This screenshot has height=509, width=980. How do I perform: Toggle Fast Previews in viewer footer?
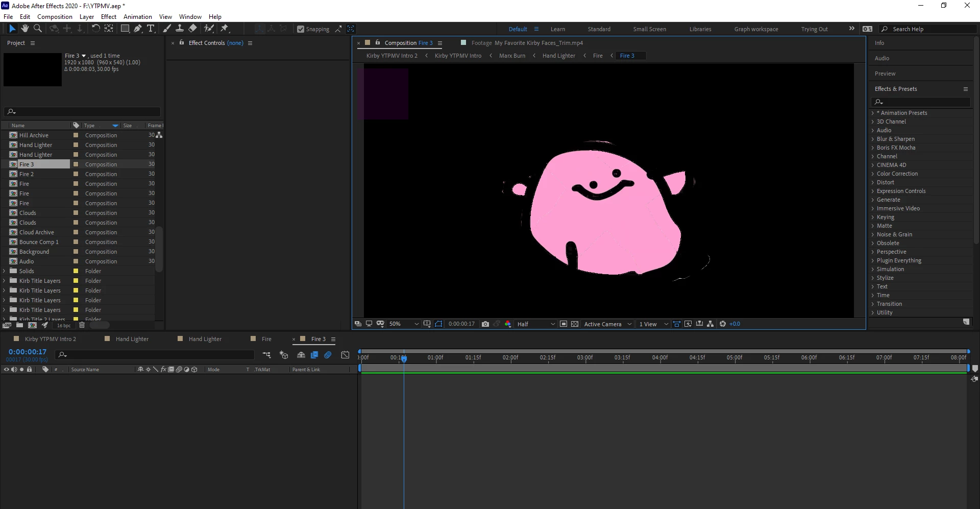pos(688,324)
